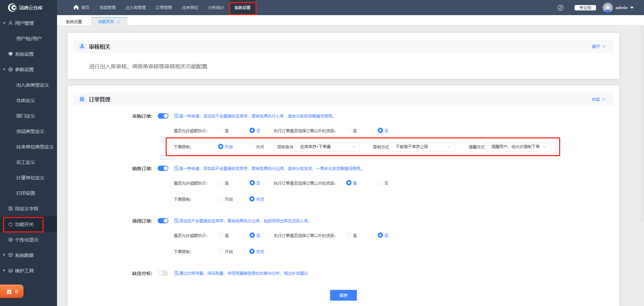
Task: Click the 自定义字段 icon in sidebar
Action: pyautogui.click(x=10, y=209)
